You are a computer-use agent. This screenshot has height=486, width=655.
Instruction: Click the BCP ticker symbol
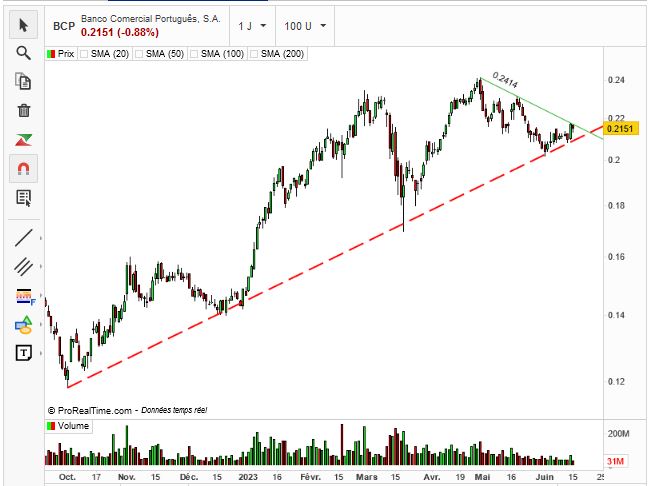[64, 26]
